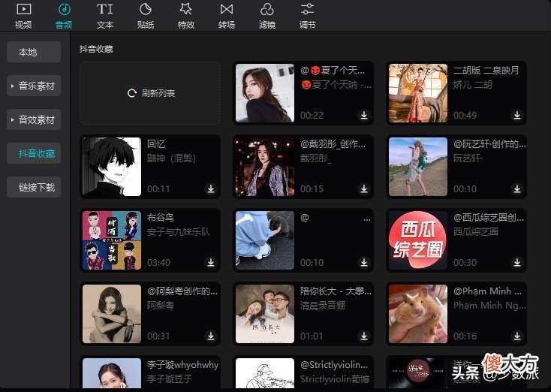Click the Strictlyviolin sketch thumbnail
The height and width of the screenshot is (392, 551).
[x=265, y=373]
